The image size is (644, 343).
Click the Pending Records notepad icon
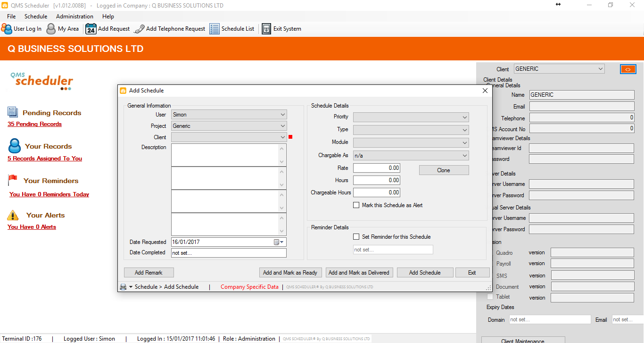(13, 112)
